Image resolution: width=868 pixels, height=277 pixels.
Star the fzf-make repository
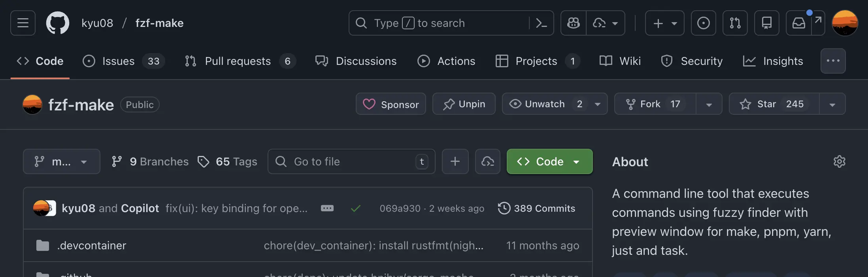tap(774, 104)
